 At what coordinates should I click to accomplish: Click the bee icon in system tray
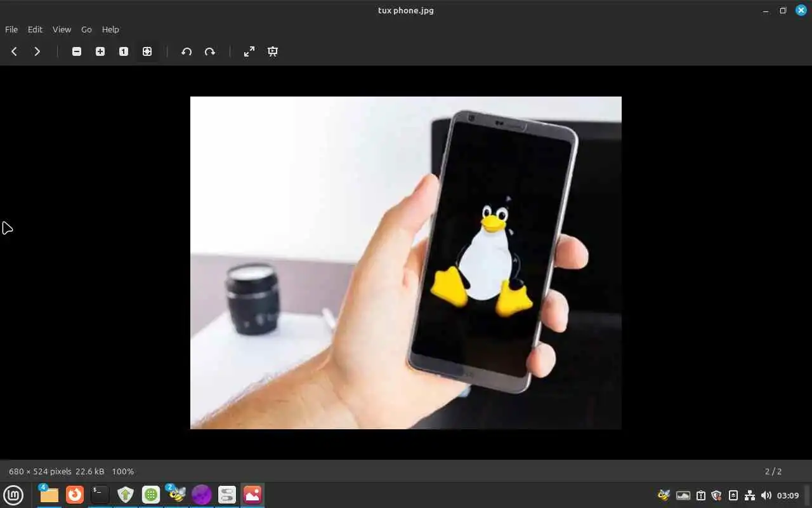664,495
